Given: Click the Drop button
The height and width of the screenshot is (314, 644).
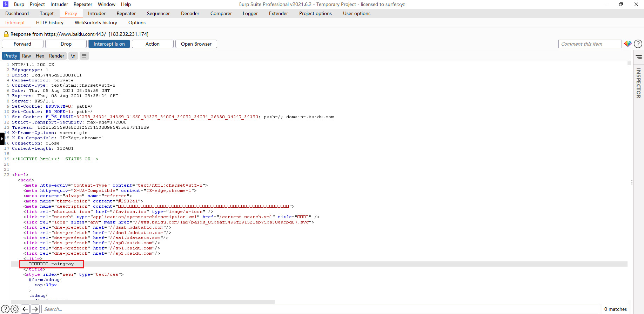Looking at the screenshot, I should (66, 44).
